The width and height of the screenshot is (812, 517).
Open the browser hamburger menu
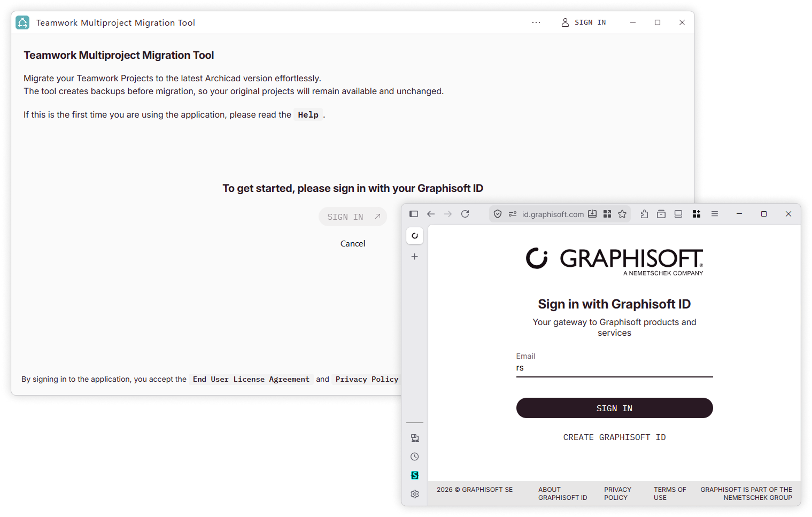pyautogui.click(x=715, y=214)
